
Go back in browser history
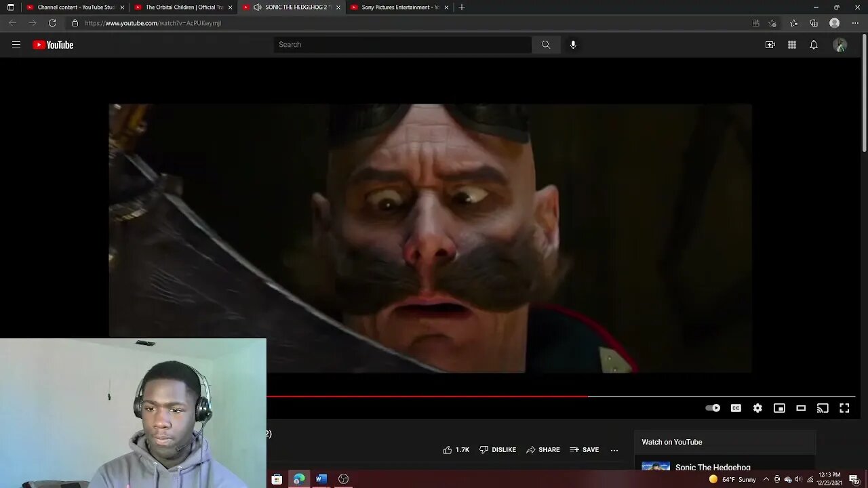[x=12, y=23]
